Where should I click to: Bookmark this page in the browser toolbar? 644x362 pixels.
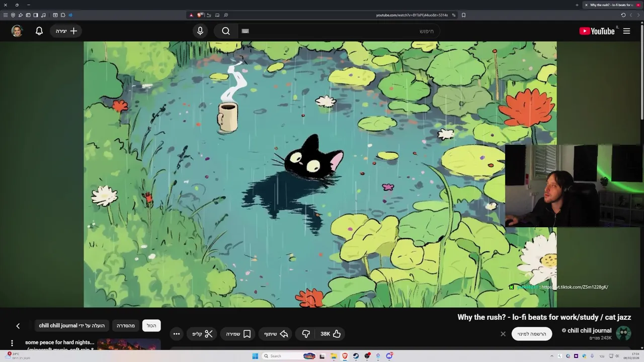[463, 15]
